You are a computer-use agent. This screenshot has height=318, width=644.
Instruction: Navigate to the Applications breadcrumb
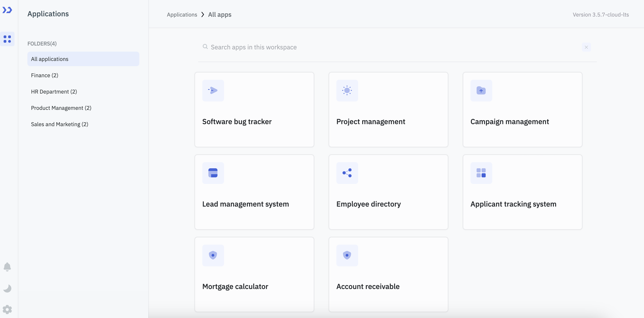(x=182, y=14)
